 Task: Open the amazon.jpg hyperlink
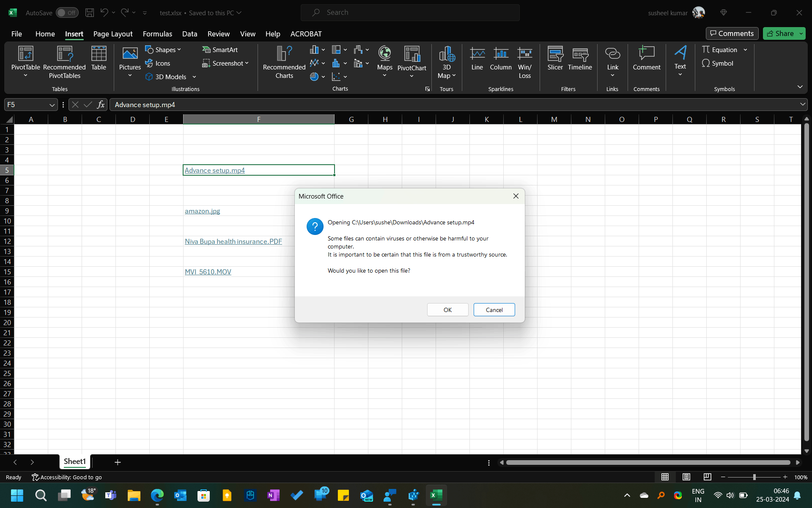pyautogui.click(x=202, y=211)
